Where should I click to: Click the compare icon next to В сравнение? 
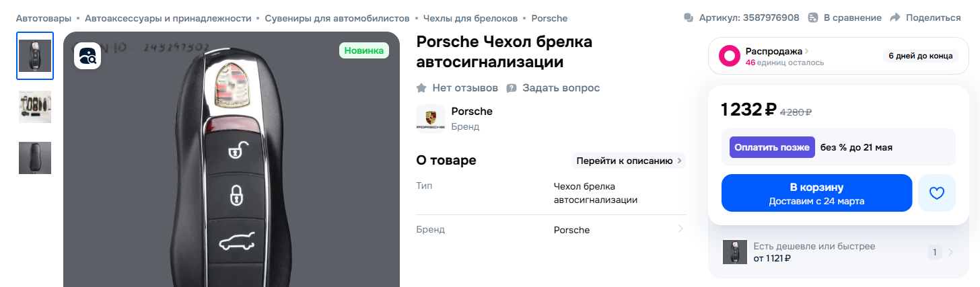tap(813, 17)
